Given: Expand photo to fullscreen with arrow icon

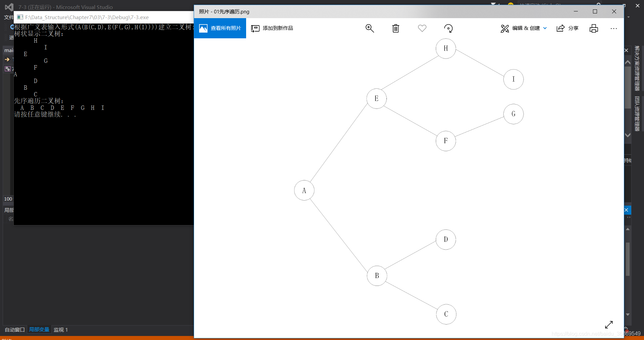Looking at the screenshot, I should point(609,325).
